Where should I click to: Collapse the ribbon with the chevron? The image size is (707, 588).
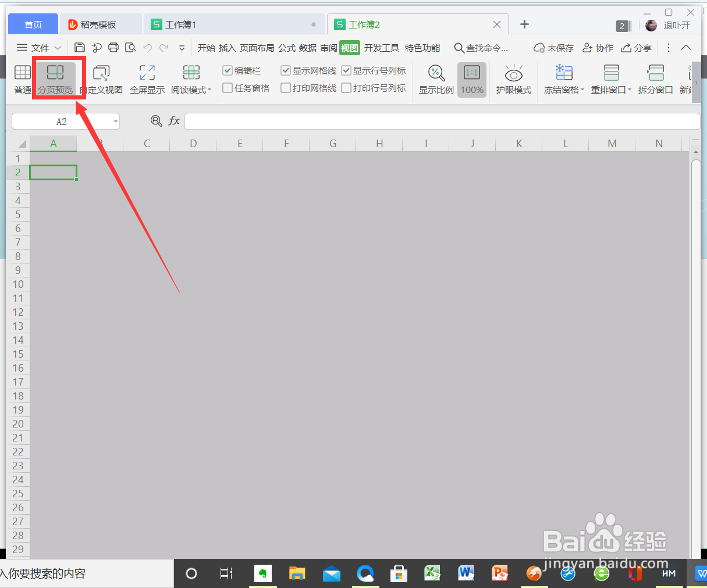(x=686, y=48)
